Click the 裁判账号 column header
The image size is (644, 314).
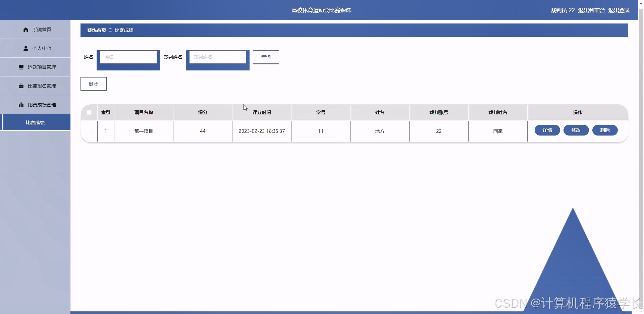pyautogui.click(x=439, y=112)
